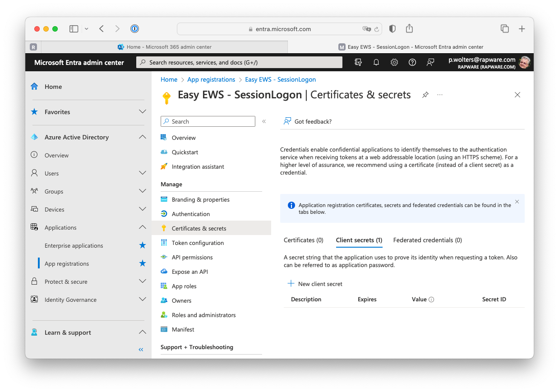Viewport: 559px width, 392px height.
Task: Toggle App registrations favorite star
Action: (143, 263)
